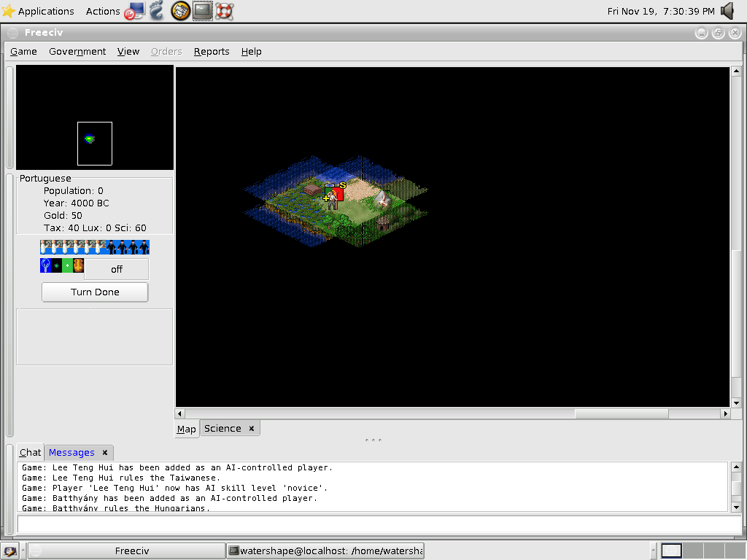
Task: Switch to the Map tab
Action: click(186, 429)
